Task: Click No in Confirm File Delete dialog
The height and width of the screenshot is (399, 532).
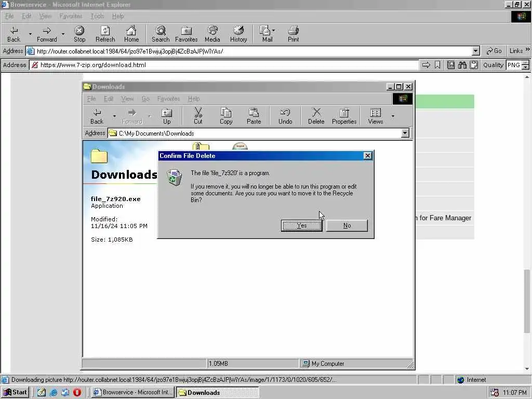Action: [x=347, y=225]
